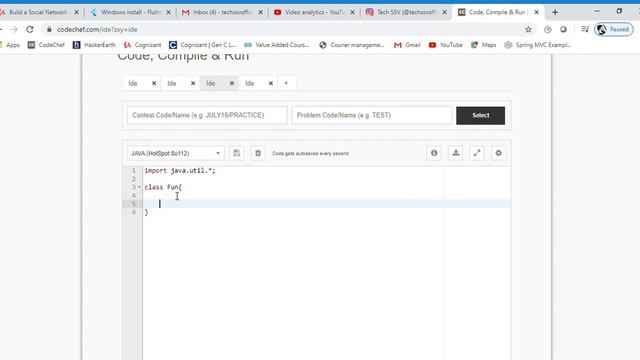640x360 pixels.
Task: Click line number 6 in the gutter
Action: coord(133,212)
